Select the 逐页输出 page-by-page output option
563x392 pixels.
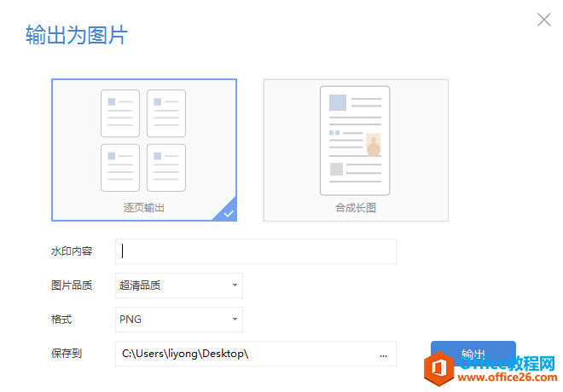[x=144, y=150]
